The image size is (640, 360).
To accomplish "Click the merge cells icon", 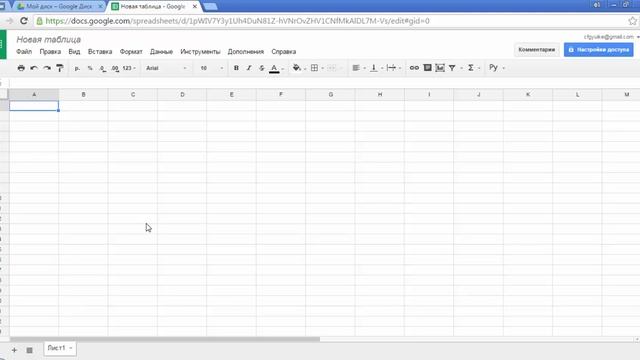I will [331, 68].
